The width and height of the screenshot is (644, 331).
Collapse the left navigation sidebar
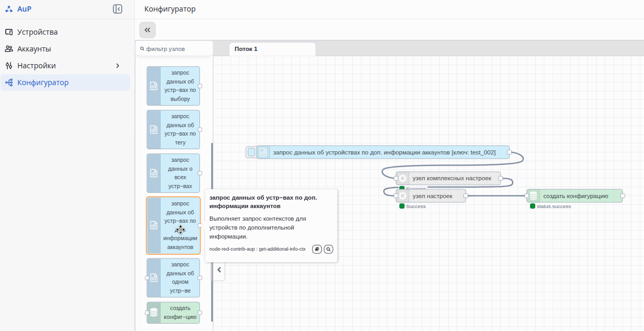tap(118, 9)
